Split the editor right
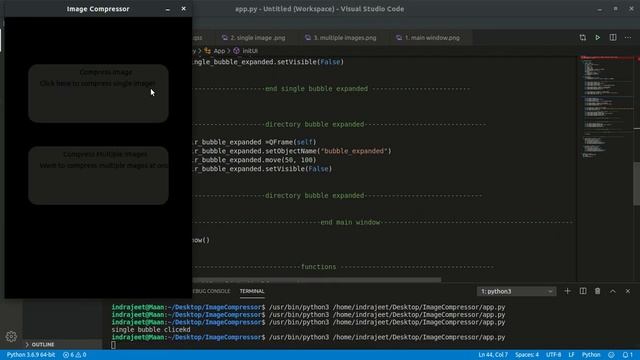This screenshot has height=360, width=640. tap(613, 38)
